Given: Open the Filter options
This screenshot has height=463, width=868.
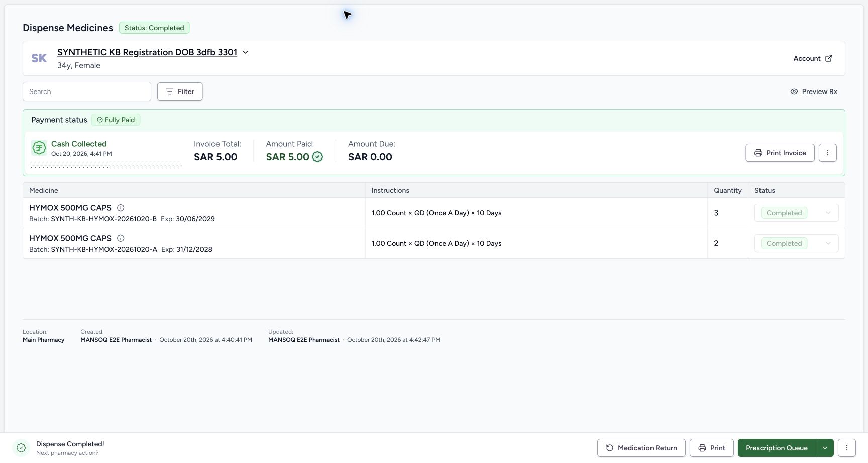Looking at the screenshot, I should 180,91.
